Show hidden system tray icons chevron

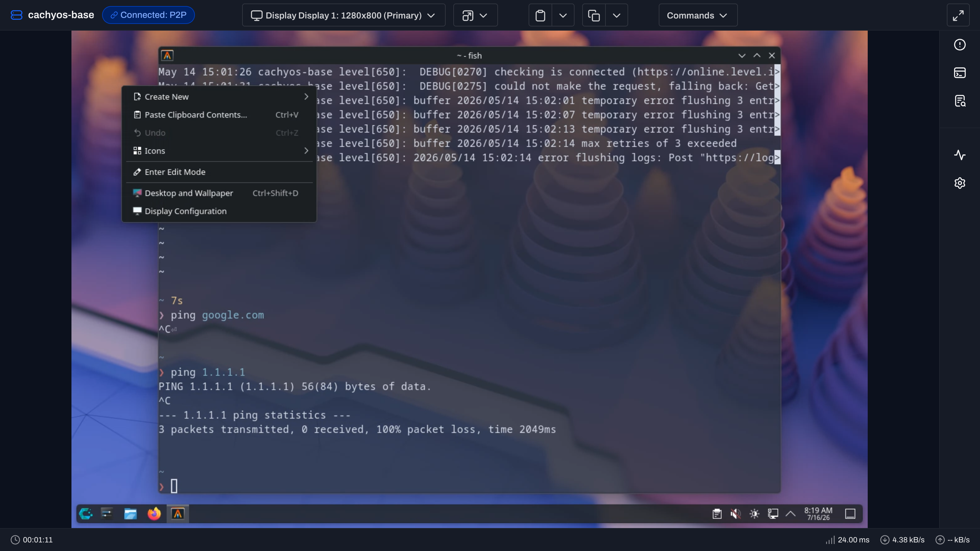click(791, 514)
